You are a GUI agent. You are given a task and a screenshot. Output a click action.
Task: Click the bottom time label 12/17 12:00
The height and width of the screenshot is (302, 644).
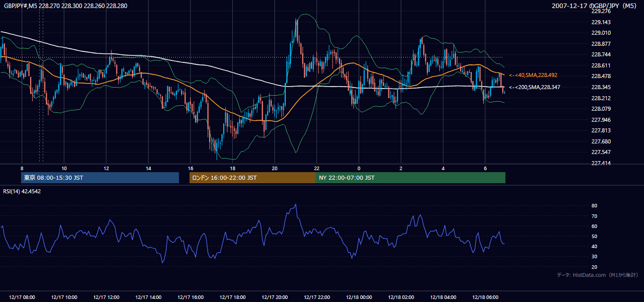(x=106, y=297)
